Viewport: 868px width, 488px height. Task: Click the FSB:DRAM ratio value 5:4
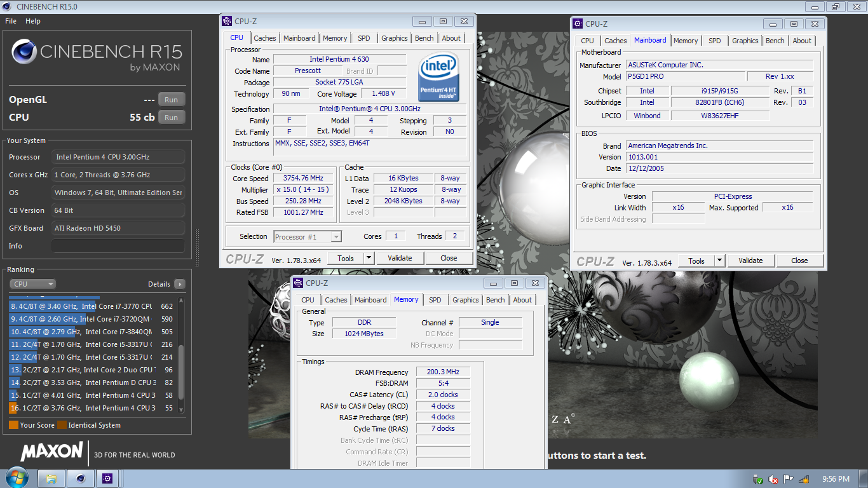pos(444,383)
